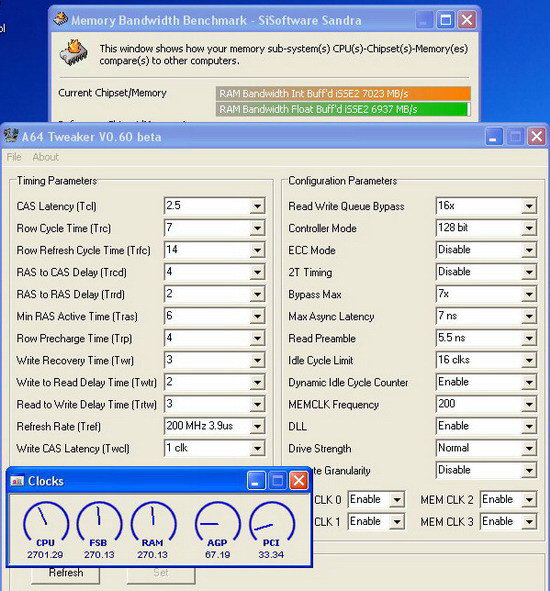Expand Min RAS Active Time (Tras) dropdown
This screenshot has width=550, height=591.
257,316
